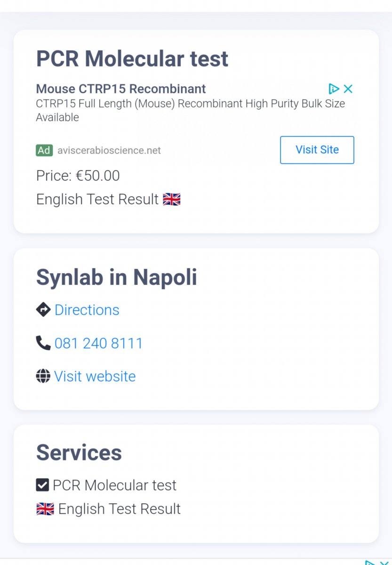The width and height of the screenshot is (392, 565).
Task: Click the aviscerabioscience.net ad domain
Action: (109, 151)
